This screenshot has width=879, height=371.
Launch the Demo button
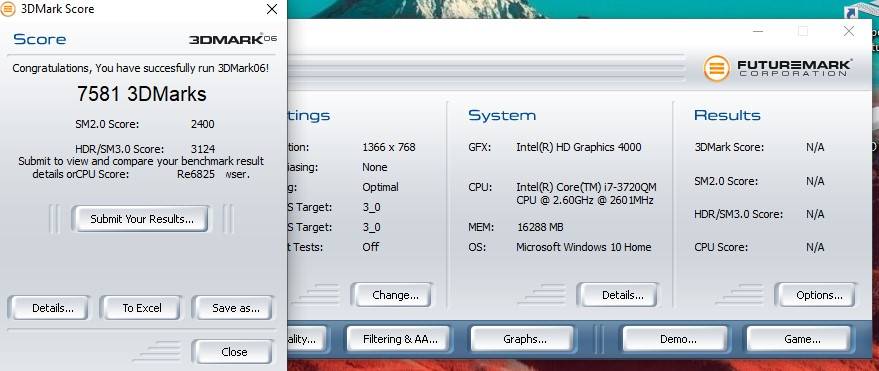(678, 339)
